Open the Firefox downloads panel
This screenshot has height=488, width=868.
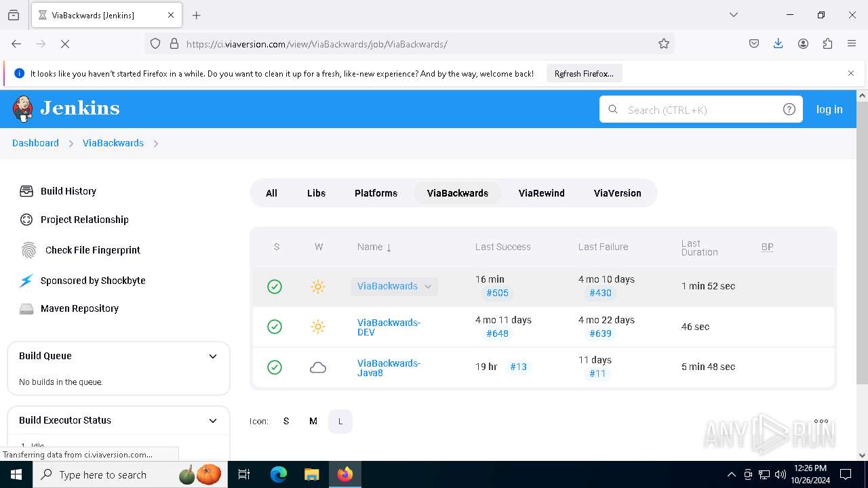(778, 43)
